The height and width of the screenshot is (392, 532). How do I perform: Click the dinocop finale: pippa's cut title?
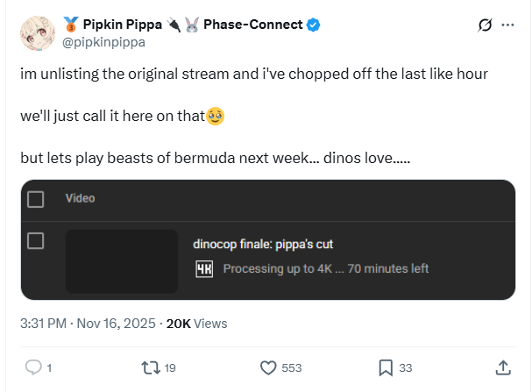click(262, 244)
